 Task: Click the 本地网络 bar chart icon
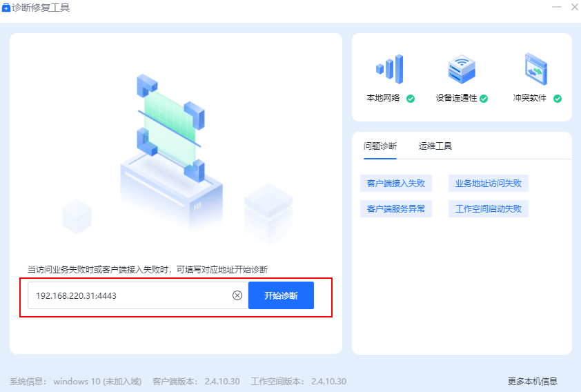pos(389,69)
